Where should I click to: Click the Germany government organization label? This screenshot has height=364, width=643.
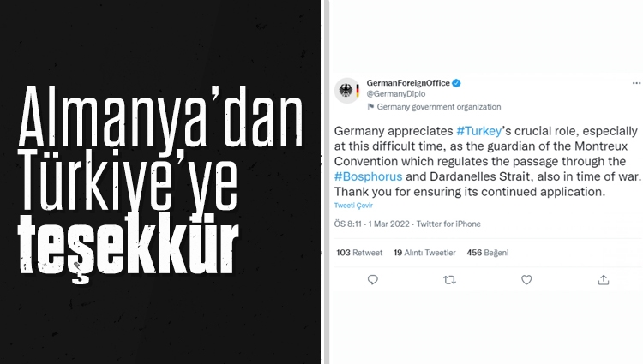439,107
